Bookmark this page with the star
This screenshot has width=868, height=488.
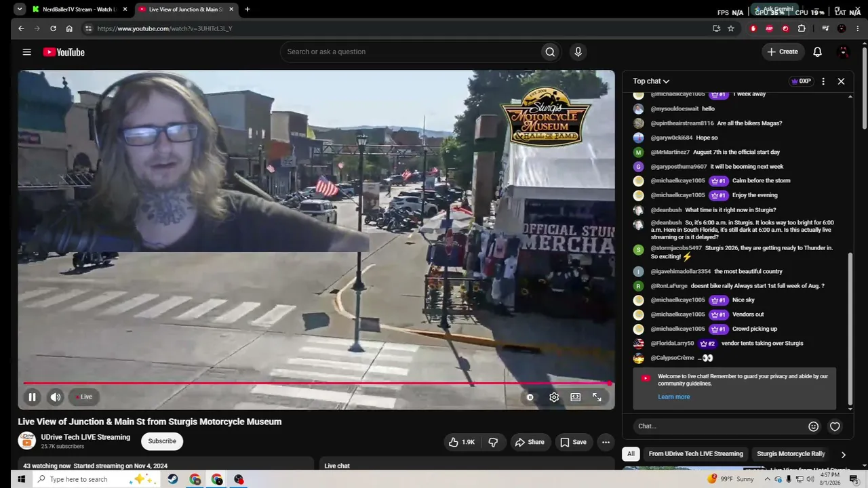731,28
